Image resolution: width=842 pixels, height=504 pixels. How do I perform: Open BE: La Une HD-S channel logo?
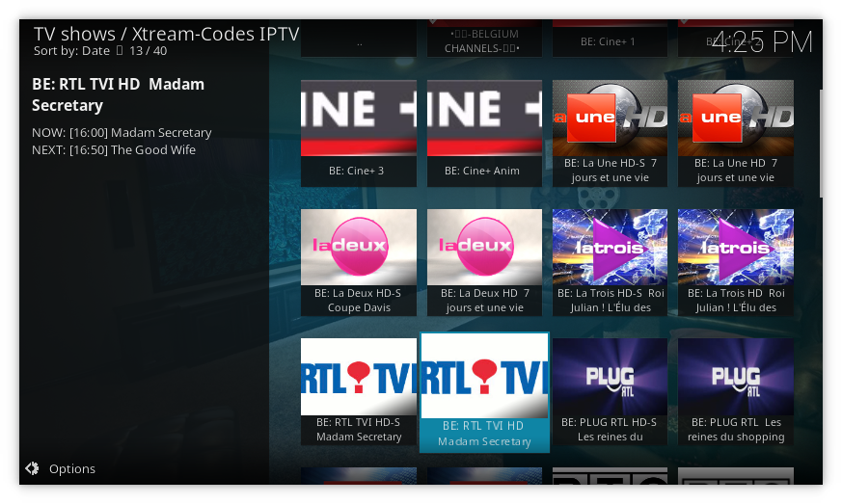610,119
